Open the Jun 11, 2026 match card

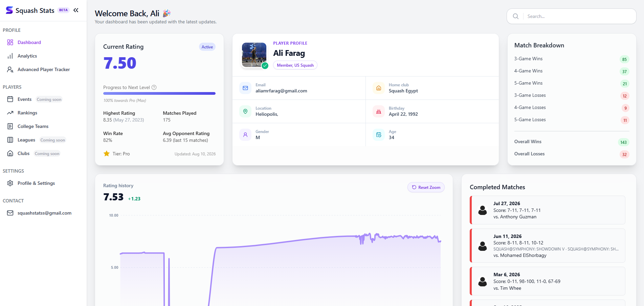point(547,245)
